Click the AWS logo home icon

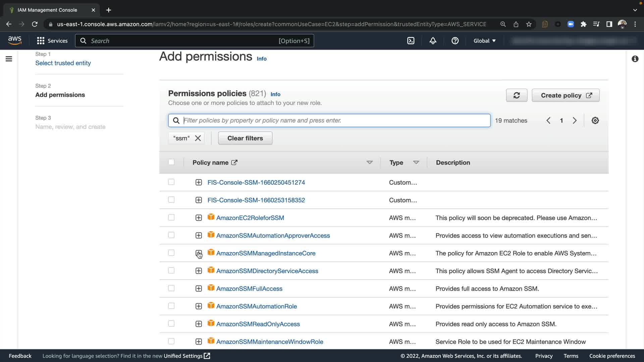point(15,41)
